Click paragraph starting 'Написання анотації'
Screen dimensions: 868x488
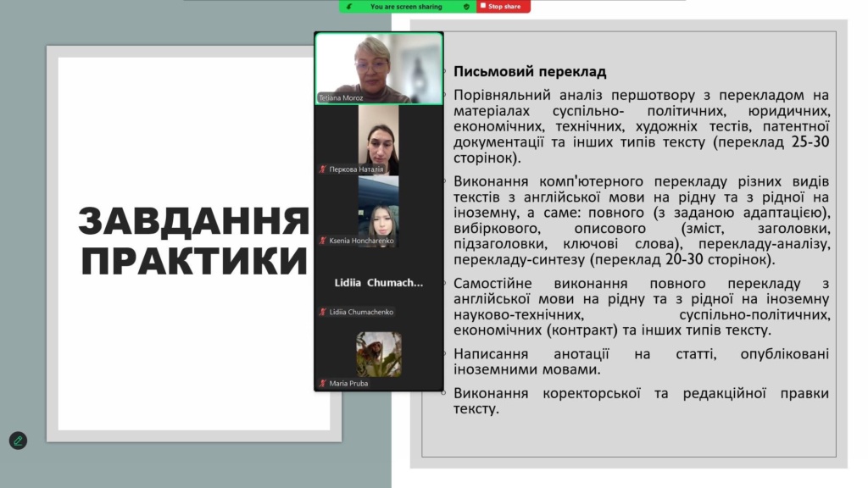(x=641, y=361)
